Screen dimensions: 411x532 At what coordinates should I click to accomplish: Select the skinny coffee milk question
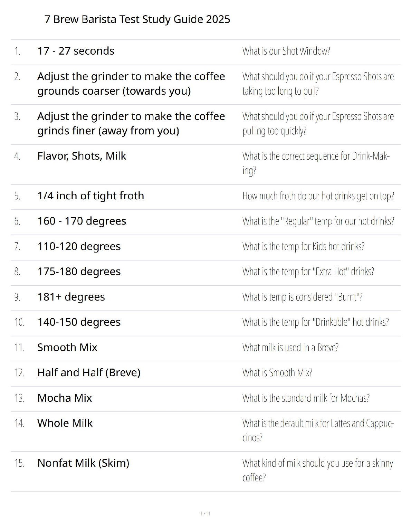(317, 470)
